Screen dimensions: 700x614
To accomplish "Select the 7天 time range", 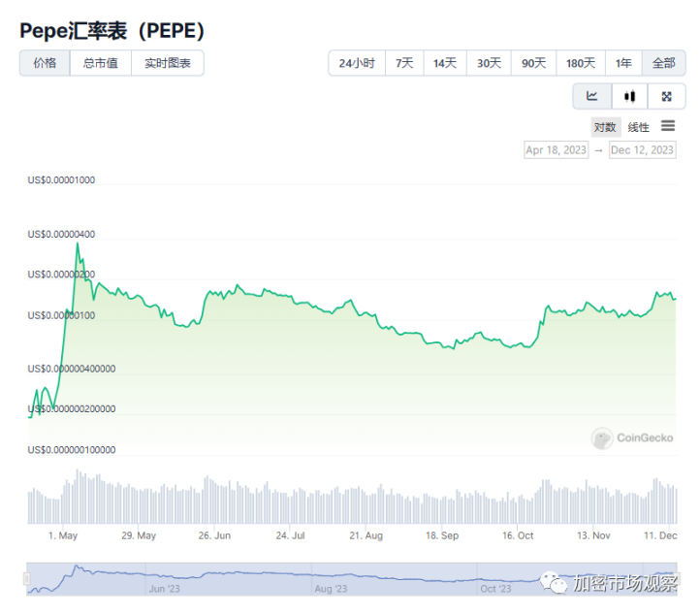I will pyautogui.click(x=403, y=63).
